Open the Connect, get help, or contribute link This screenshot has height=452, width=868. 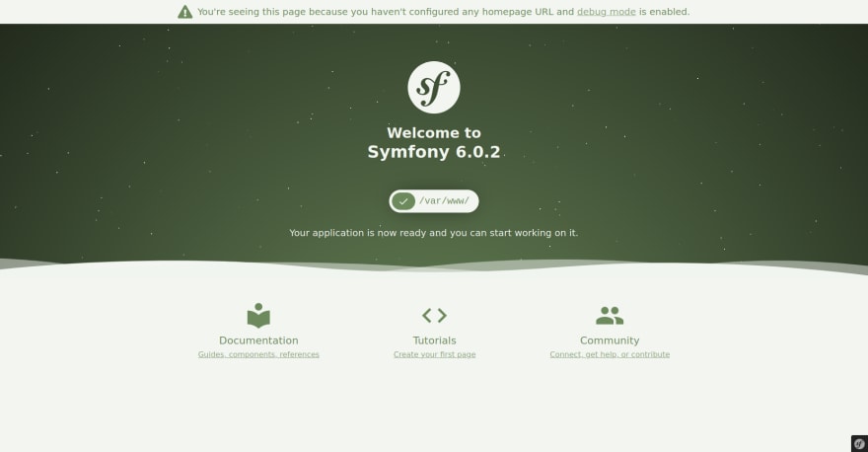point(610,354)
